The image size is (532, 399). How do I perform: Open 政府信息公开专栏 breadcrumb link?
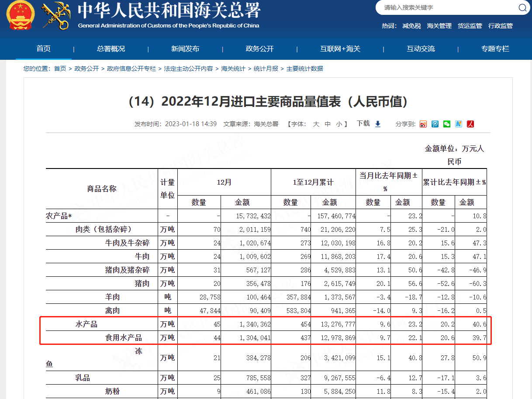coord(131,69)
